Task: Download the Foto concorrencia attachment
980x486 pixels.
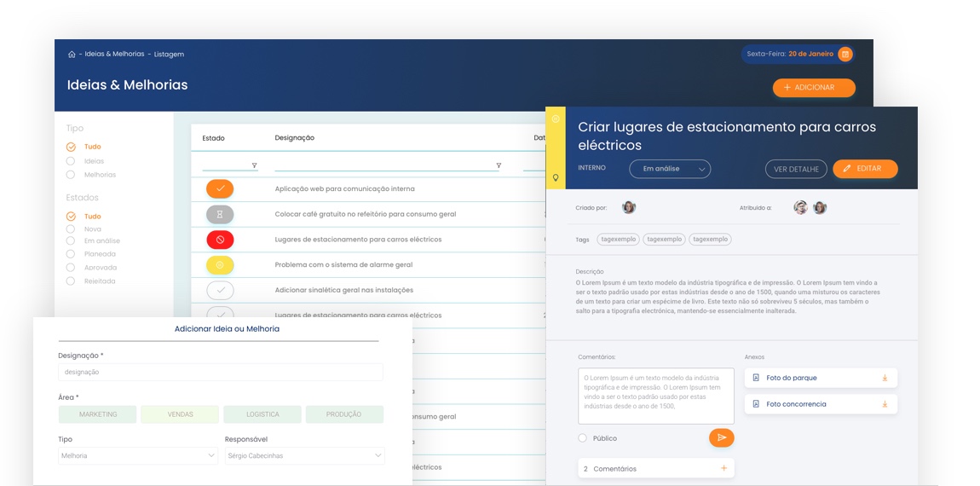Action: 885,404
